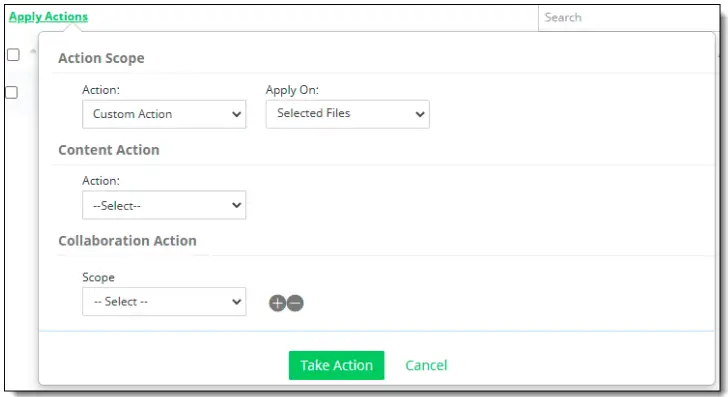Open the Apply On Selected Files dropdown
The image size is (728, 397).
pos(348,114)
